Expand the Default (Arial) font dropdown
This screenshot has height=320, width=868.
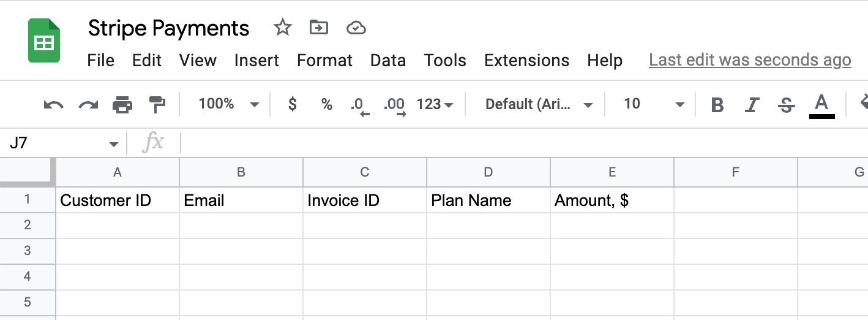pos(538,104)
